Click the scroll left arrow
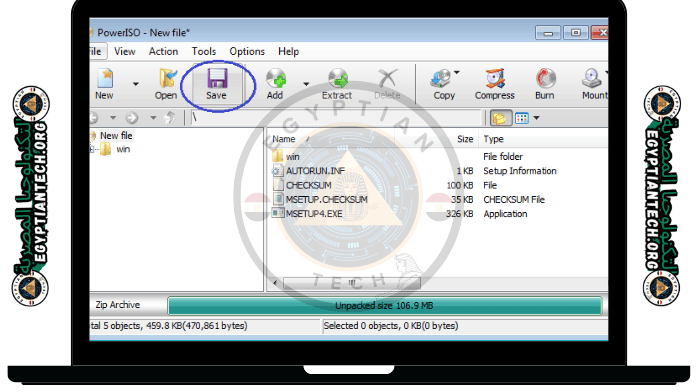This screenshot has width=698, height=392. point(275,283)
